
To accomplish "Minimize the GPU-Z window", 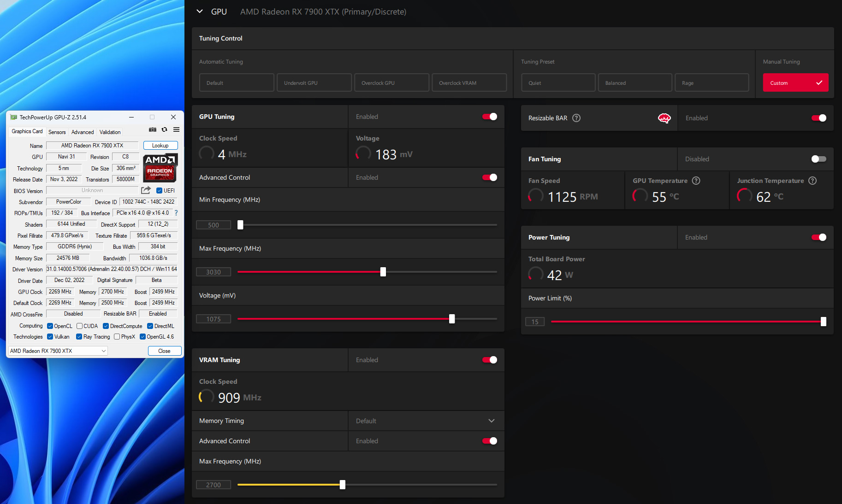I will click(x=131, y=117).
